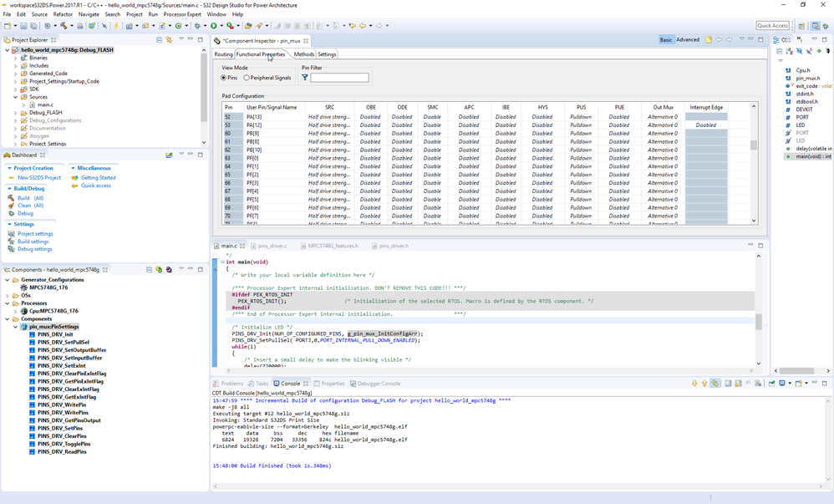Collapse the pin_mux:PinSettings component node
Screen dimensions: 834x504
(16, 327)
